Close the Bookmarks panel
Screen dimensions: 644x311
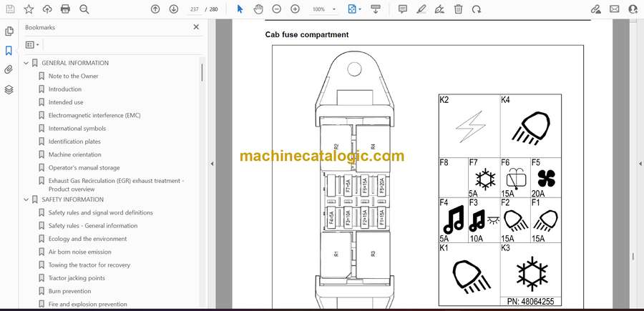point(196,27)
